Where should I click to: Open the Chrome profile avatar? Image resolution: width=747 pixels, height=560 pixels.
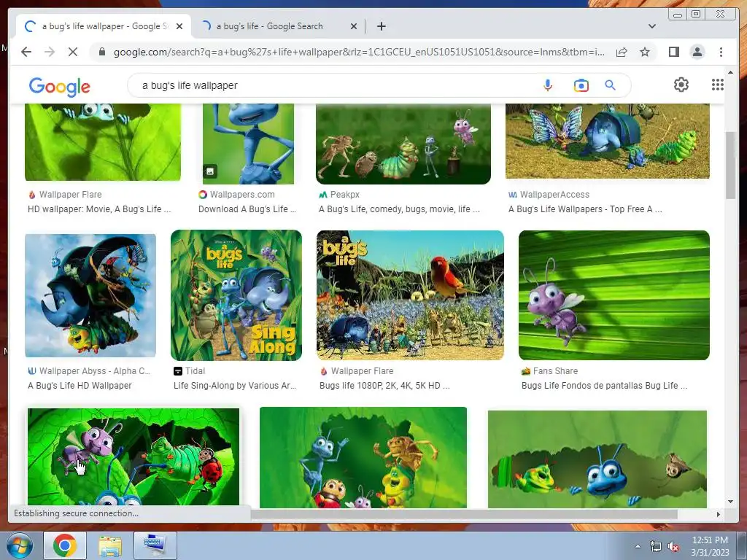[697, 52]
